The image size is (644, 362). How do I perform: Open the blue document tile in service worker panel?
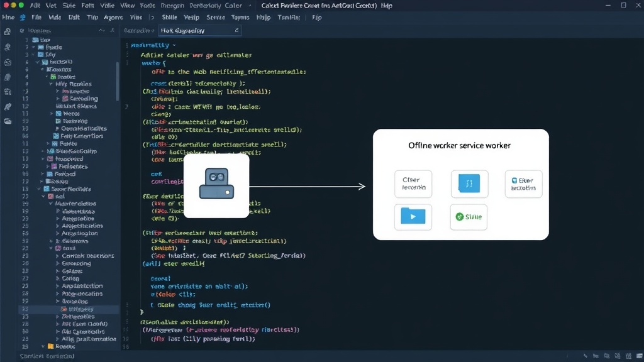click(x=469, y=184)
